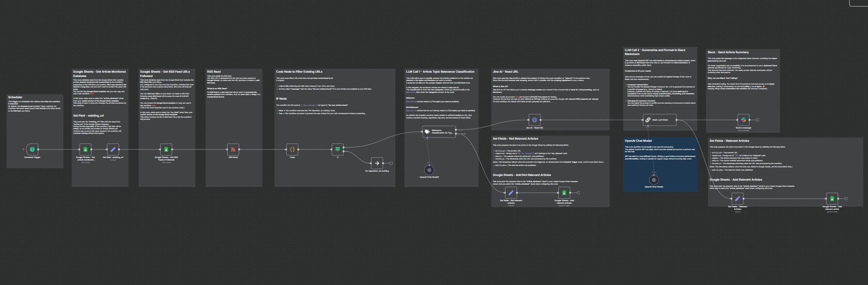This screenshot has height=285, width=868.
Task: Select the OpenAI Chat Model1 sub-node
Action: coord(429,170)
